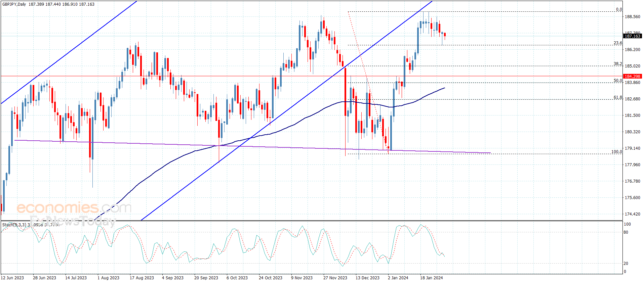644x282 pixels.
Task: Select the 27 Nov 2023 date marker
Action: (x=335, y=278)
